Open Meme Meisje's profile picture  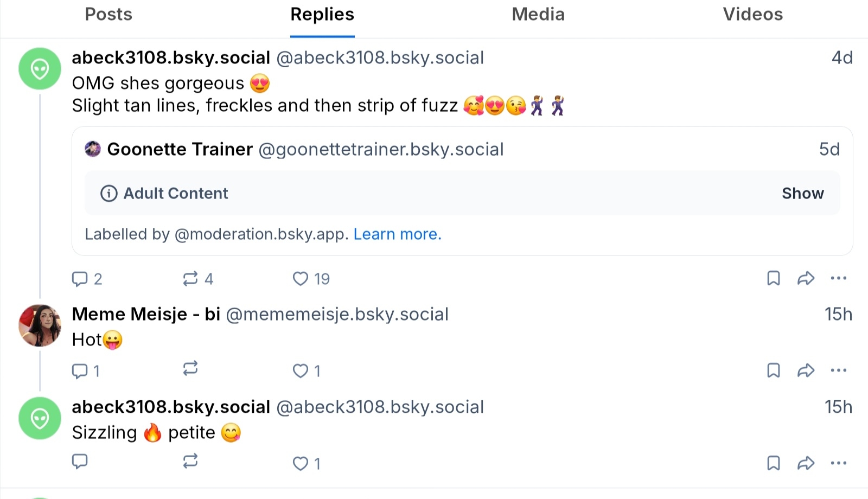coord(40,325)
